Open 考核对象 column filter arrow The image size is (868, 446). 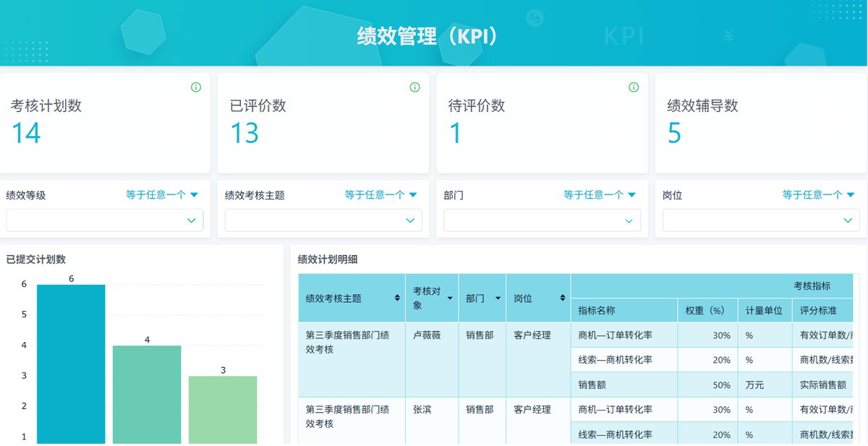tap(450, 298)
